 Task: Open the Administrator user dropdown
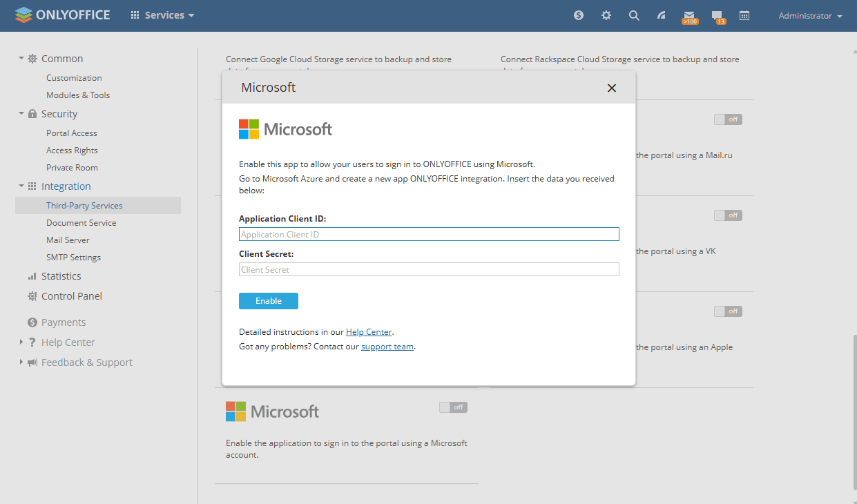pos(810,16)
